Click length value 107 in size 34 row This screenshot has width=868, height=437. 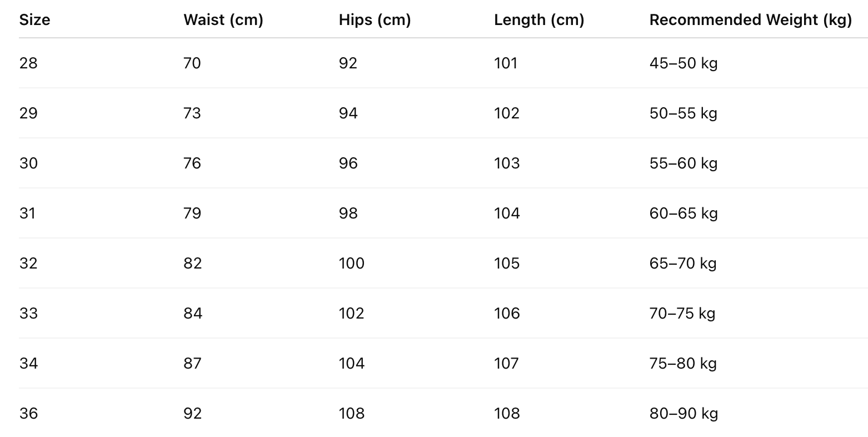click(507, 364)
